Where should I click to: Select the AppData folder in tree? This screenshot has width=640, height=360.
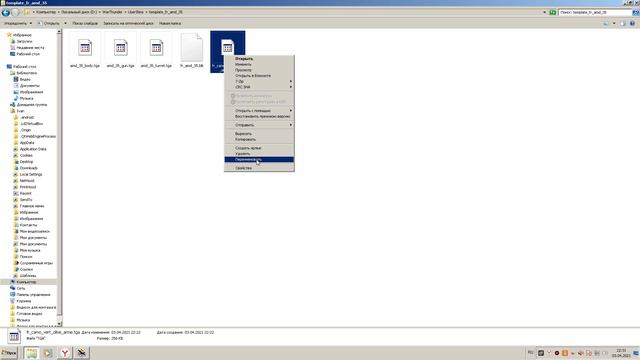click(x=27, y=143)
